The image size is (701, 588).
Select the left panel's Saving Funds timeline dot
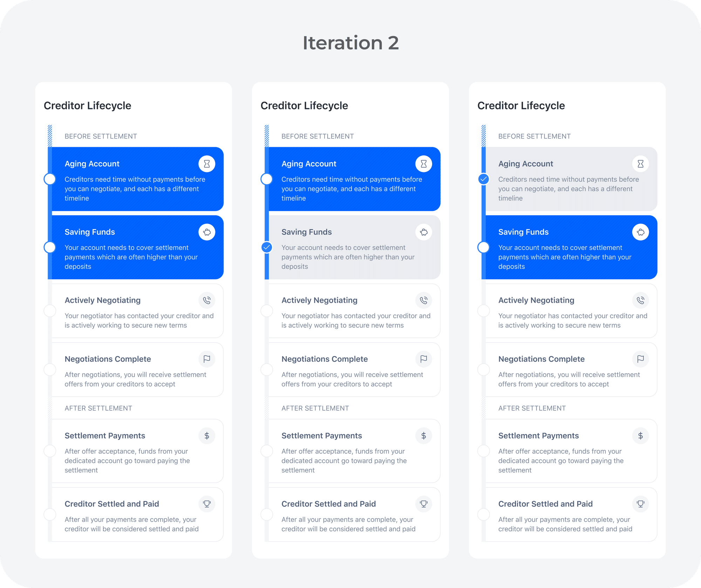pyautogui.click(x=50, y=247)
